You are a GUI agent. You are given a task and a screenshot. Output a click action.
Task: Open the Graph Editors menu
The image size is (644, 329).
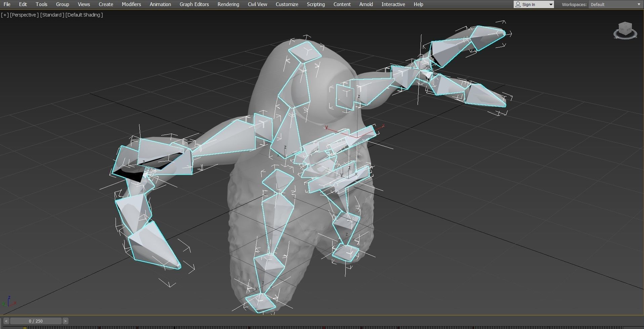194,4
